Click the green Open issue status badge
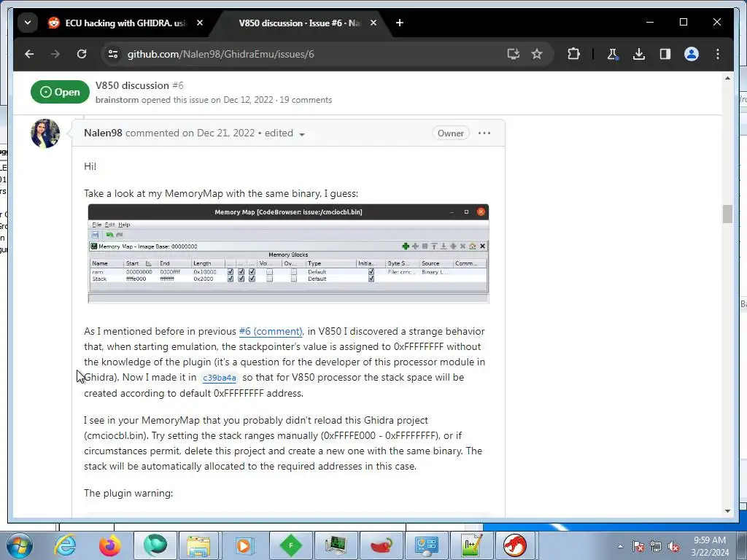Screen dimensions: 747x560 pos(60,92)
